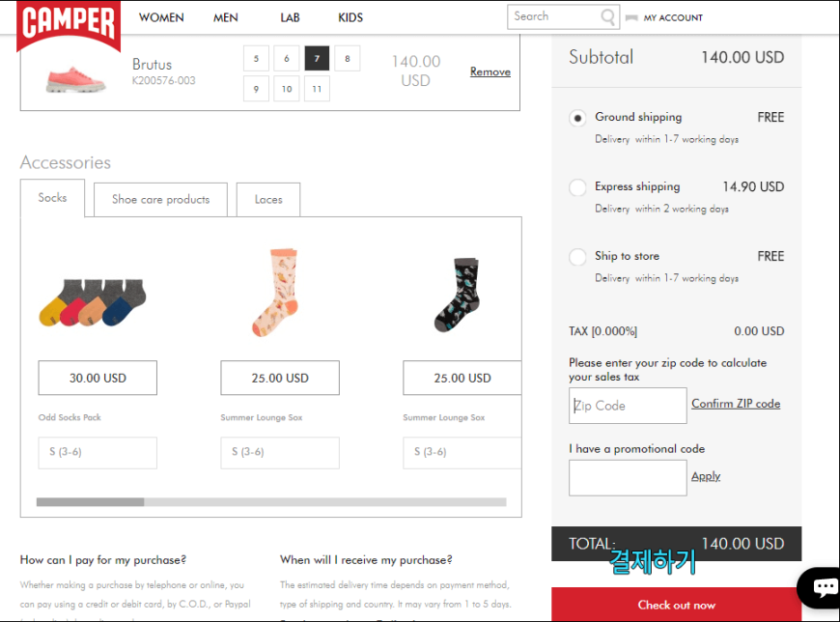840x622 pixels.
Task: Select shoe size 8
Action: (x=348, y=58)
